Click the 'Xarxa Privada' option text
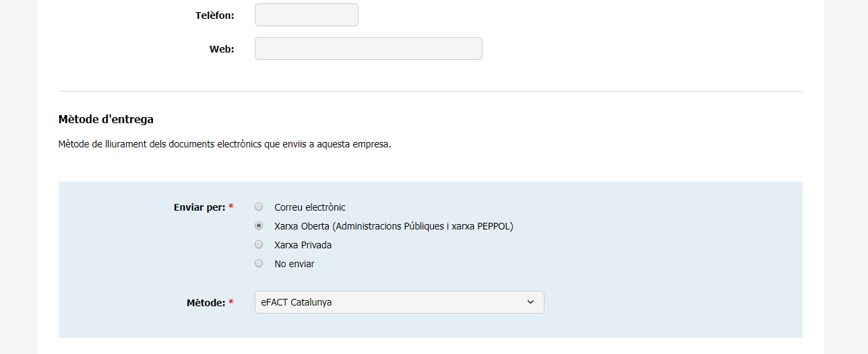The height and width of the screenshot is (354, 868). pos(303,245)
